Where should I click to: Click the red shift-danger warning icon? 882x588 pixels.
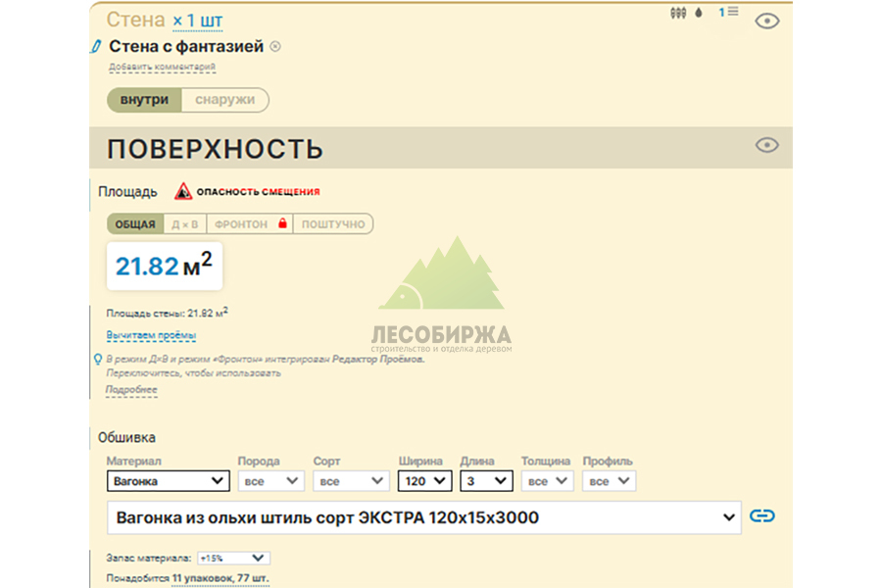click(x=182, y=191)
